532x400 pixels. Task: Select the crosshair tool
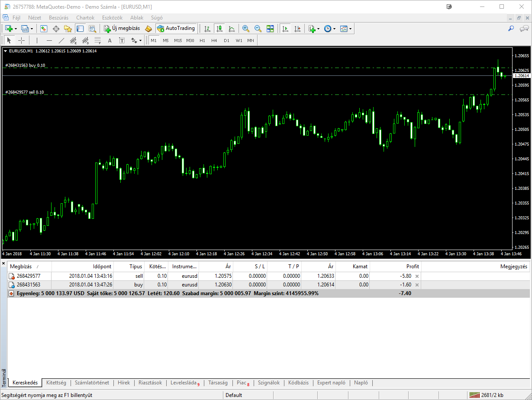tap(21, 40)
